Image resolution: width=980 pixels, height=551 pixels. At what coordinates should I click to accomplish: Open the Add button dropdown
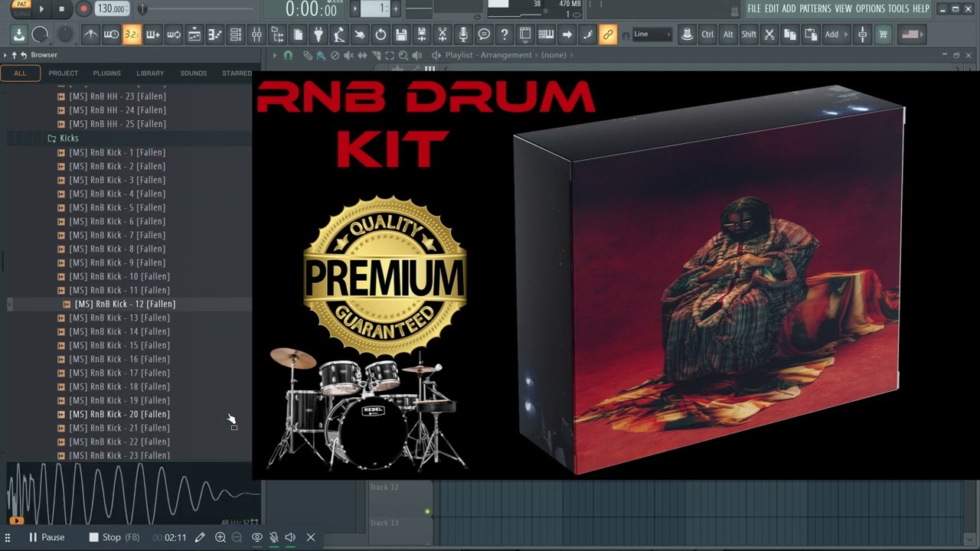pos(835,34)
